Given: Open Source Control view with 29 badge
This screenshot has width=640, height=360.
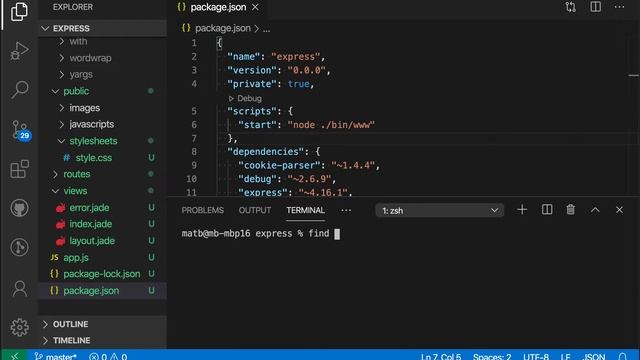Looking at the screenshot, I should (x=20, y=130).
